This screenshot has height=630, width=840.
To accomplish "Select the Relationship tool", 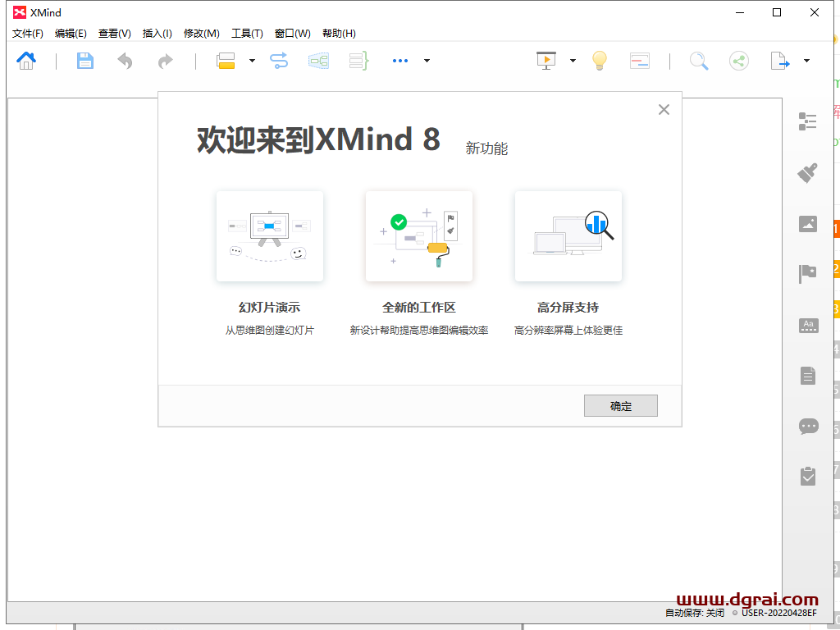I will (278, 61).
